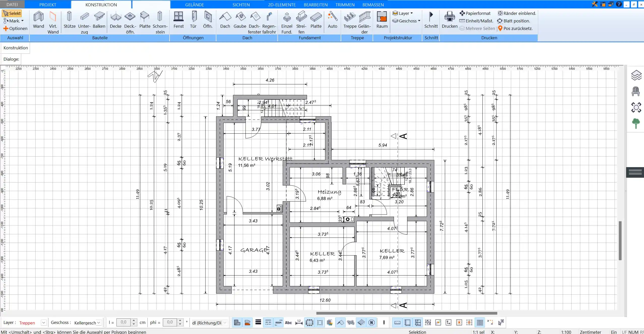This screenshot has height=334, width=644.
Task: Switch to the GELÄNDE tab
Action: click(194, 5)
